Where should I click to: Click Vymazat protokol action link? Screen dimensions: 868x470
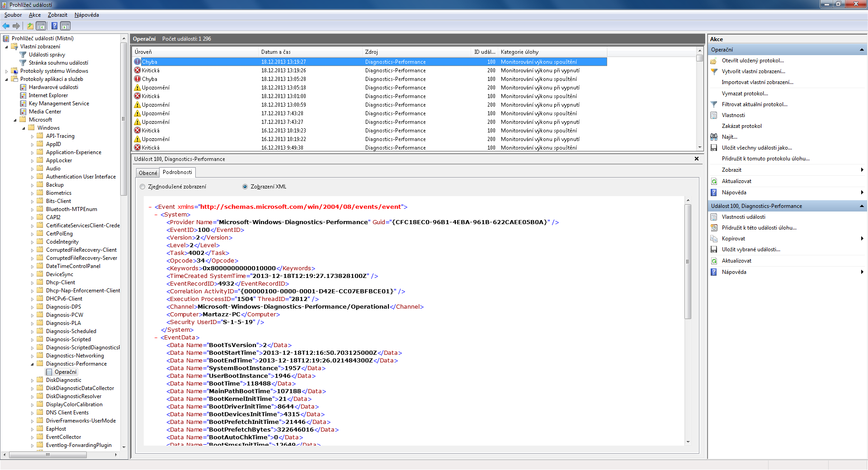tap(745, 94)
